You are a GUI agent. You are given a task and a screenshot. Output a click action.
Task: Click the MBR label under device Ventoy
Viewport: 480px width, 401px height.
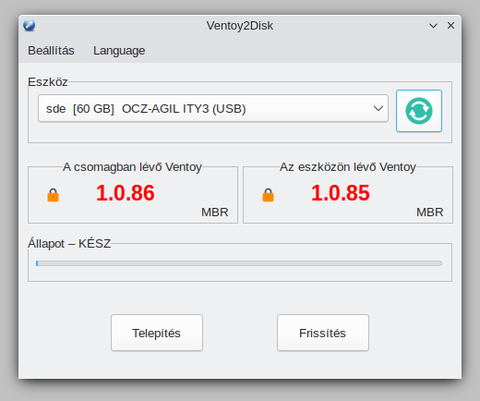point(430,212)
